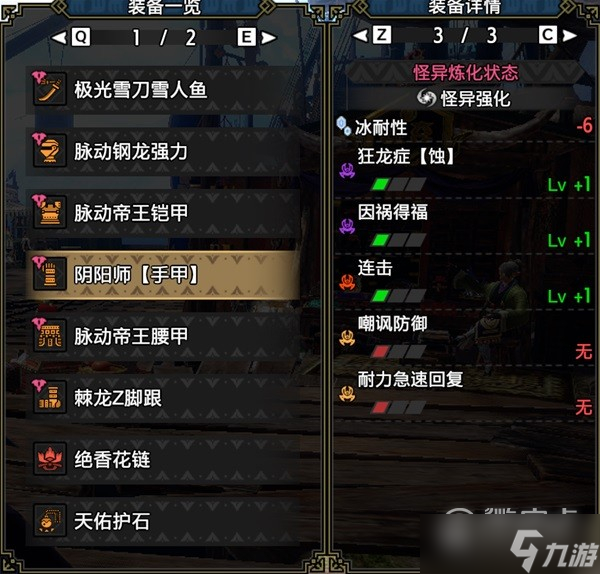Click the 脉动帝王腰甲 waist armor icon
600x574 pixels.
[x=50, y=336]
